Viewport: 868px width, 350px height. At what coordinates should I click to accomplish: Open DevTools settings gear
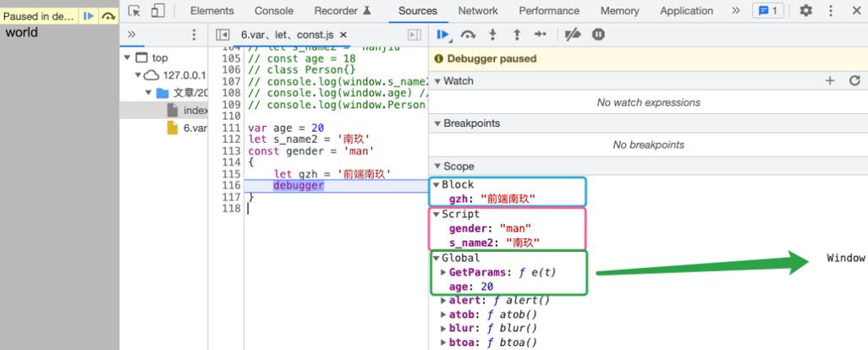[x=806, y=10]
